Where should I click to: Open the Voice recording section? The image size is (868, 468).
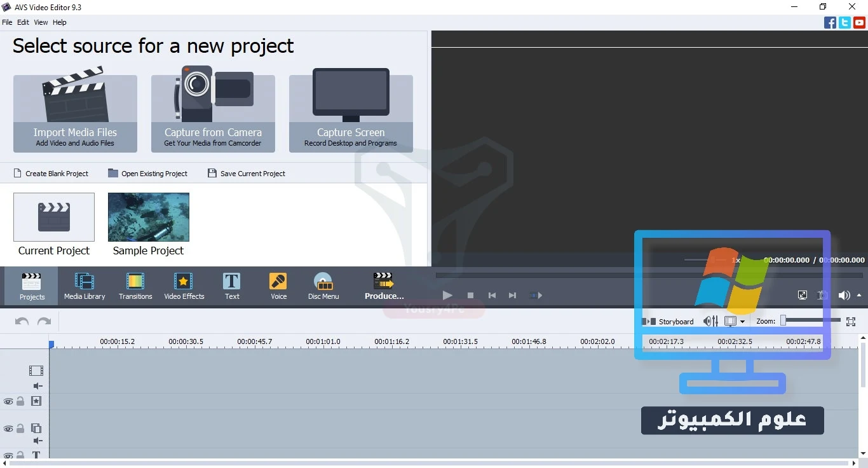[x=278, y=286]
